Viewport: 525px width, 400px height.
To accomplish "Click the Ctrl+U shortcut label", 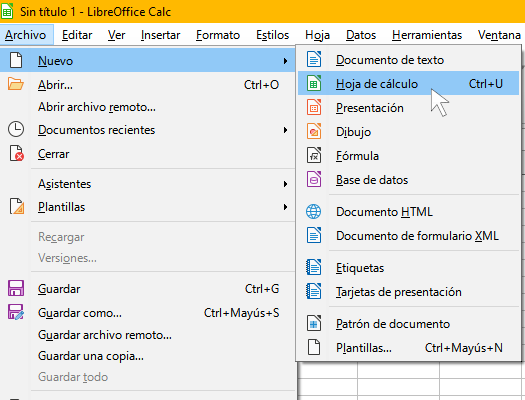I will [x=486, y=84].
